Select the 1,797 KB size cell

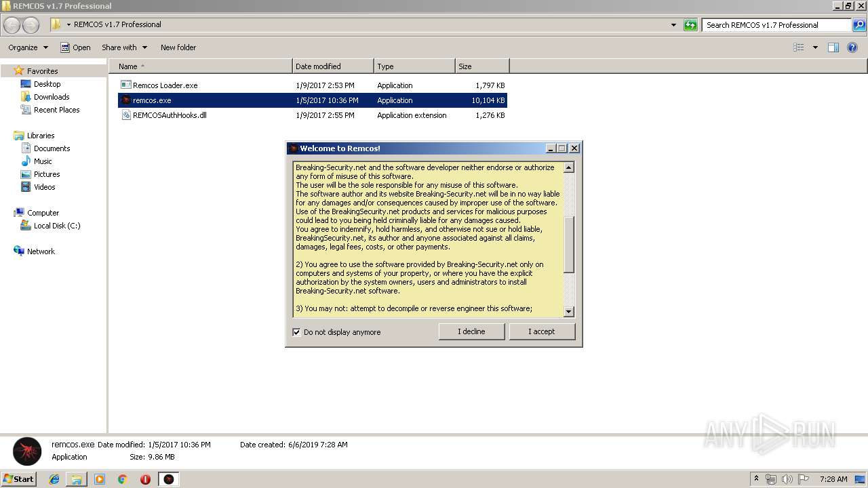[490, 85]
